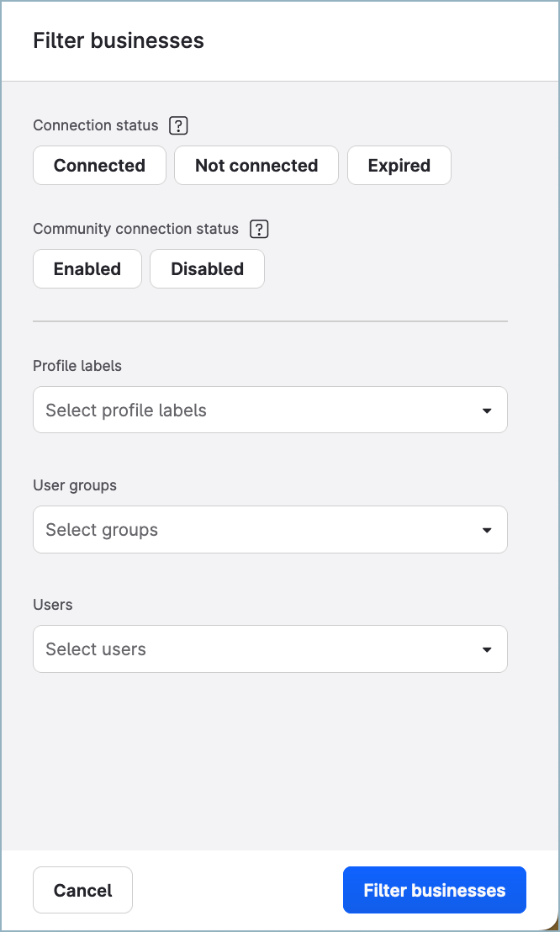Click the Connection status help icon

coord(178,125)
